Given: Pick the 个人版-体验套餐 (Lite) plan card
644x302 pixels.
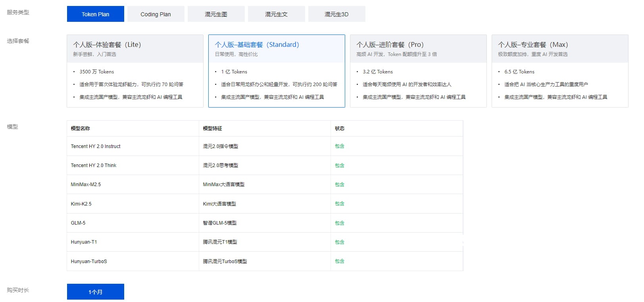Looking at the screenshot, I should click(135, 71).
